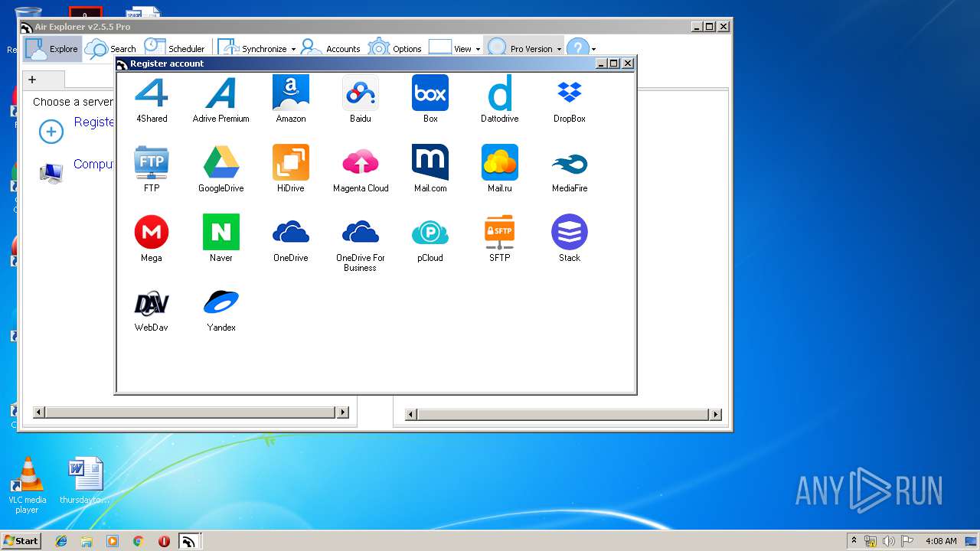Screen dimensions: 980x551
Task: Open the Windows Start menu
Action: coord(21,540)
